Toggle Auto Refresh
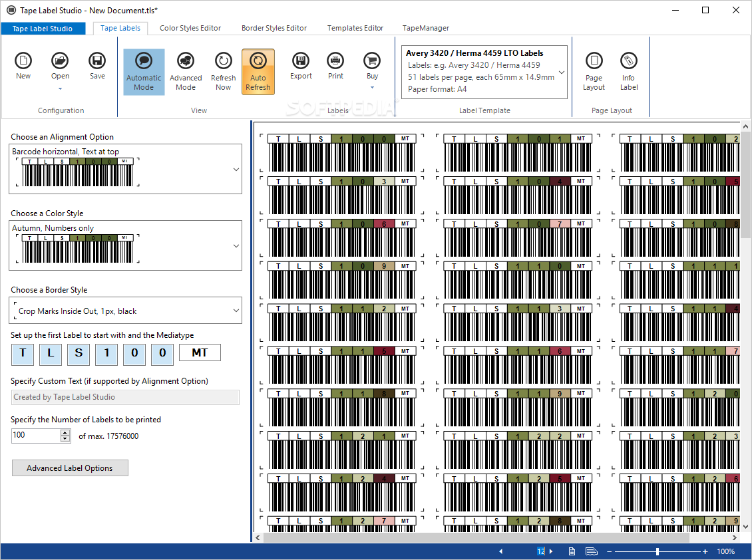This screenshot has height=560, width=752. (258, 72)
